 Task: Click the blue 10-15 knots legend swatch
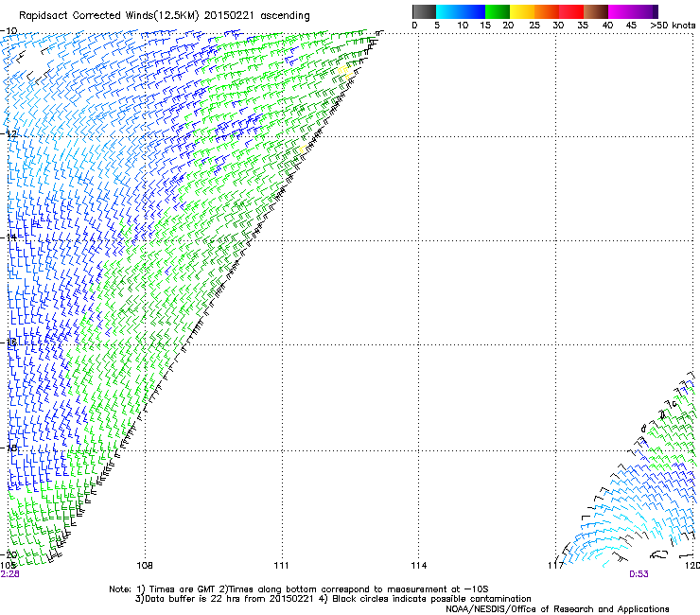coord(473,11)
